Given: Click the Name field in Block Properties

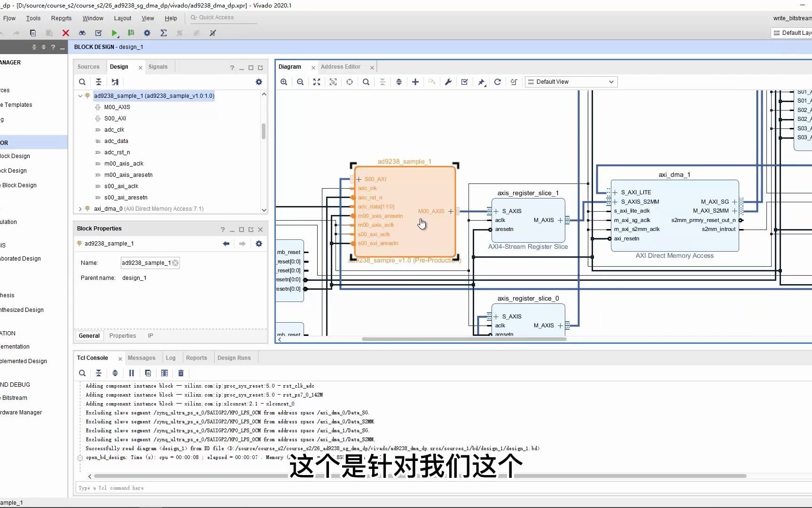Looking at the screenshot, I should [150, 263].
